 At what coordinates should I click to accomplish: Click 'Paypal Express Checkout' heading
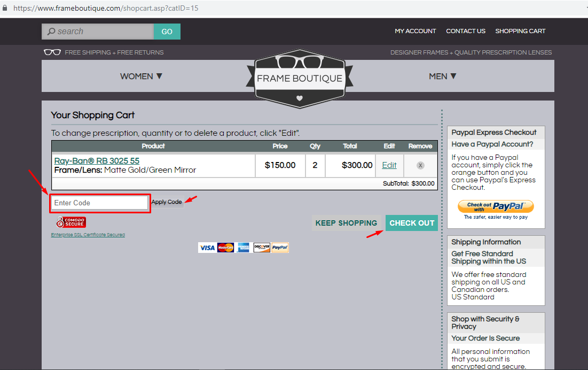[494, 133]
